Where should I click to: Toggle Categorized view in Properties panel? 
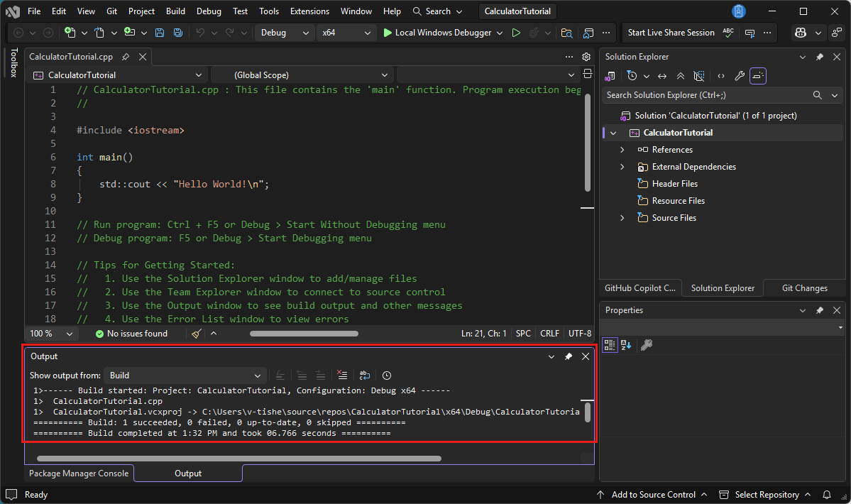[x=610, y=344]
